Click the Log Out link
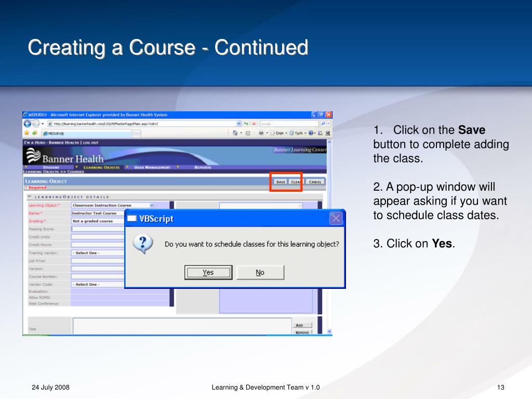 click(x=90, y=142)
